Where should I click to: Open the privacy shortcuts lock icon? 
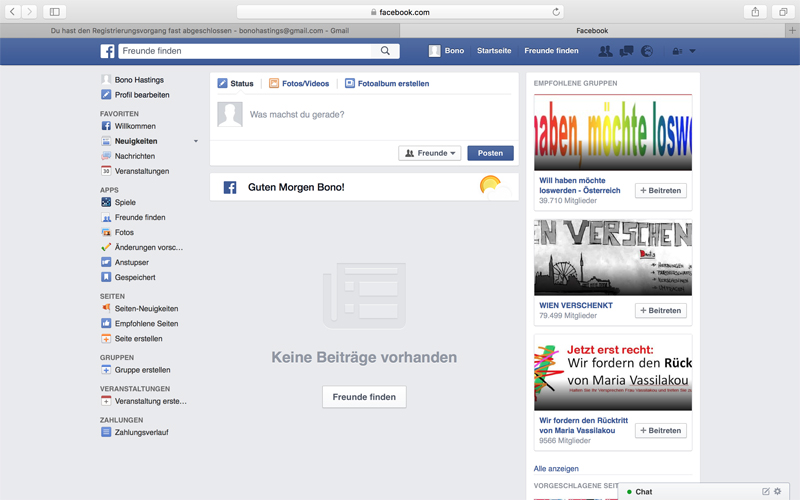pyautogui.click(x=677, y=51)
